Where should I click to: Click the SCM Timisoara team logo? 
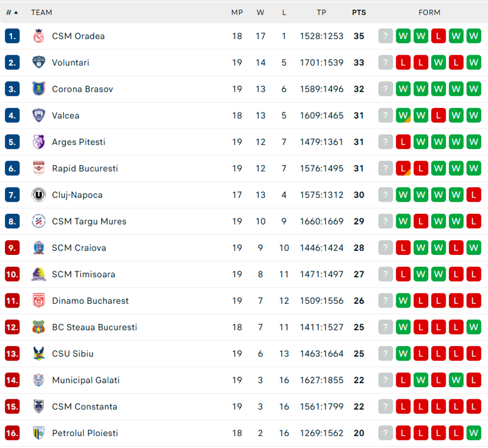[x=38, y=274]
